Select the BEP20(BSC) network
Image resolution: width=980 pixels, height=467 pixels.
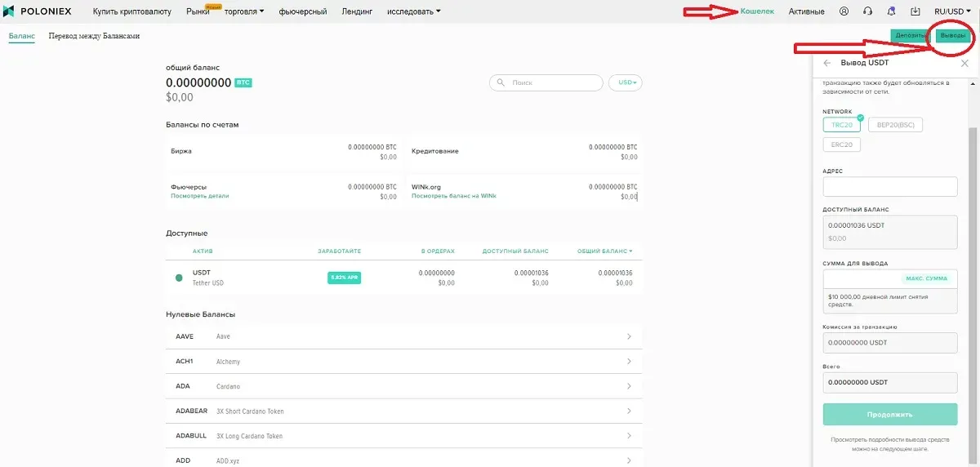point(895,125)
